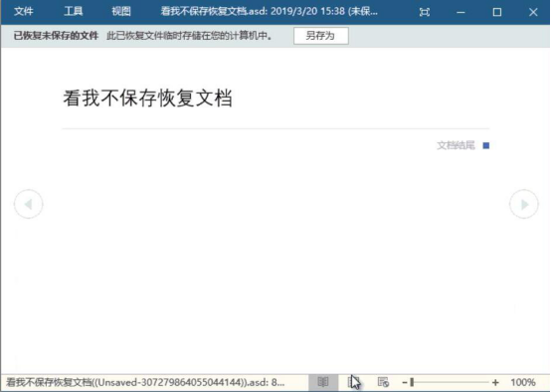This screenshot has height=392, width=551.
Task: Maximize the Word window
Action: click(497, 12)
